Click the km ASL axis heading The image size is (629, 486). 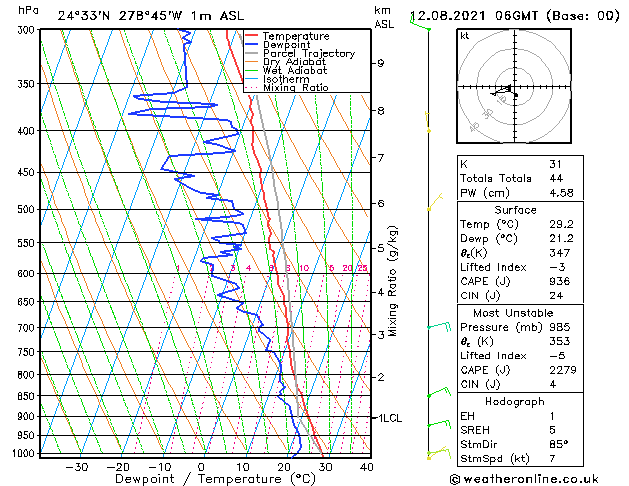point(384,17)
